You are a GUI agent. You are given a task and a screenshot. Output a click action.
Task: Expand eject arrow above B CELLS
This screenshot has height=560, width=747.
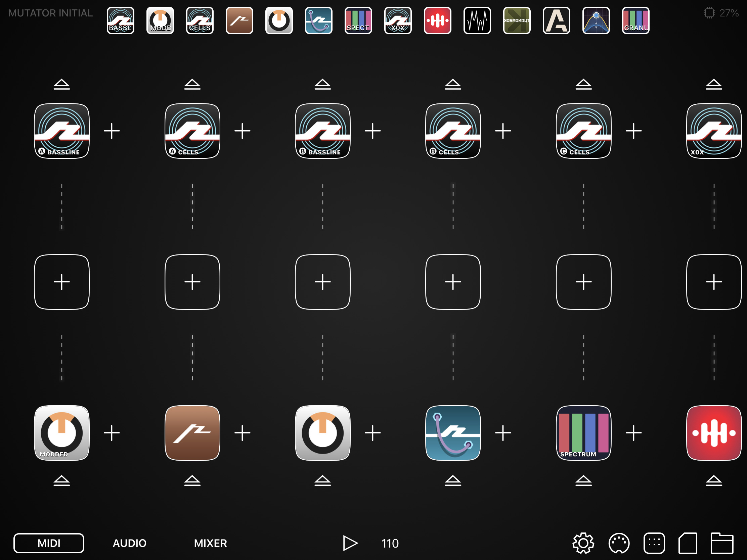(453, 84)
